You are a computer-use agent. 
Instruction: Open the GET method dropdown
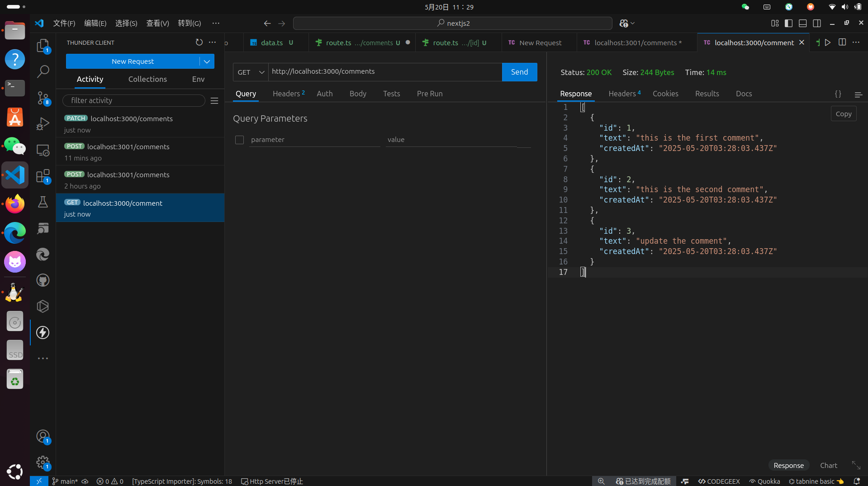[x=251, y=72]
